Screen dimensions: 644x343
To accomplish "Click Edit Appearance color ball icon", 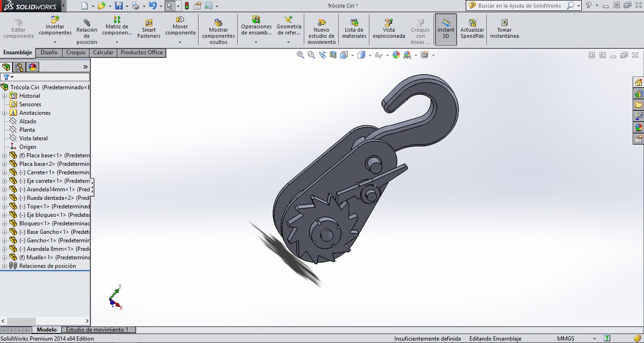I will click(x=396, y=55).
